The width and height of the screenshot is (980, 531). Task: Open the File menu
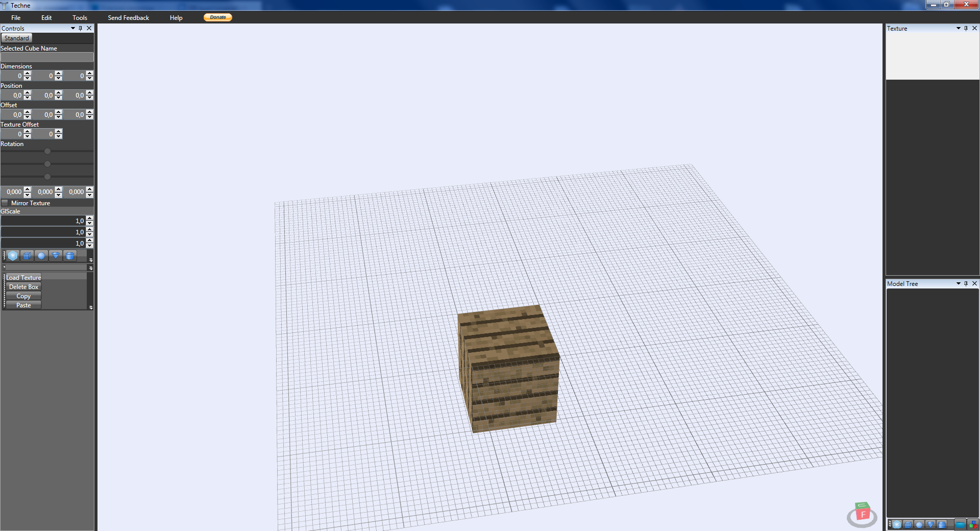(x=16, y=18)
